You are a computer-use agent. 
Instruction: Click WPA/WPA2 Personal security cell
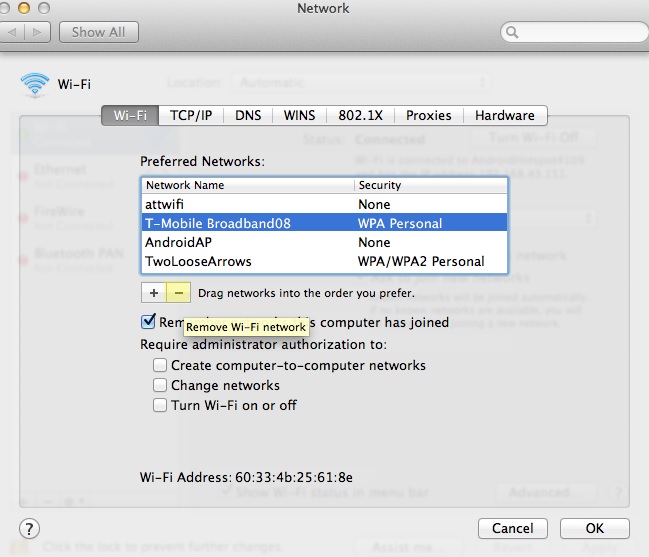click(421, 262)
